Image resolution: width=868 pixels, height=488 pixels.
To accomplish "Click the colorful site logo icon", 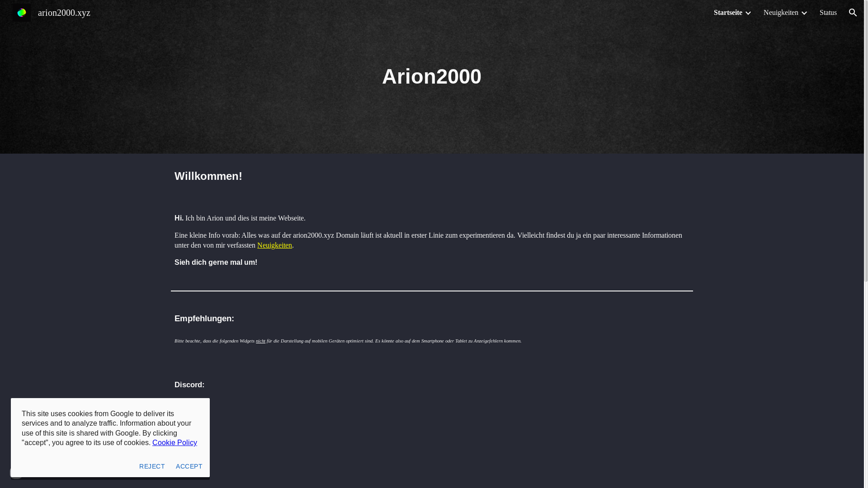I will pyautogui.click(x=21, y=13).
